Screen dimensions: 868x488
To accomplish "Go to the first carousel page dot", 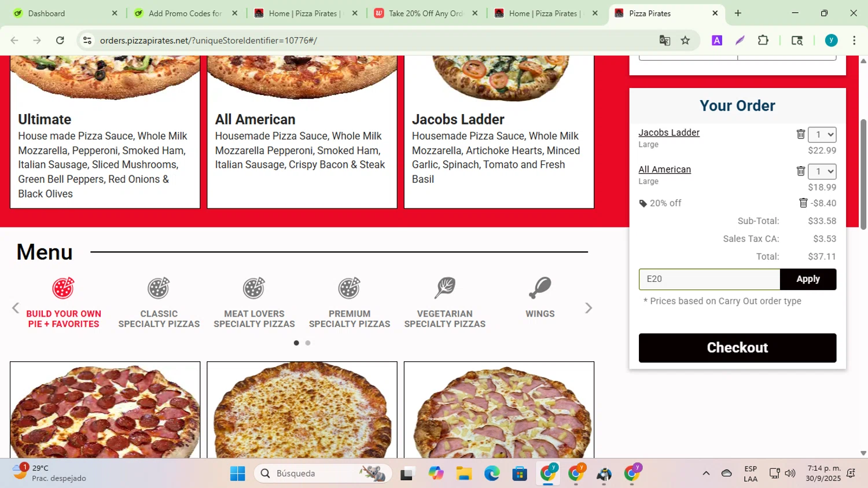I will coord(296,343).
